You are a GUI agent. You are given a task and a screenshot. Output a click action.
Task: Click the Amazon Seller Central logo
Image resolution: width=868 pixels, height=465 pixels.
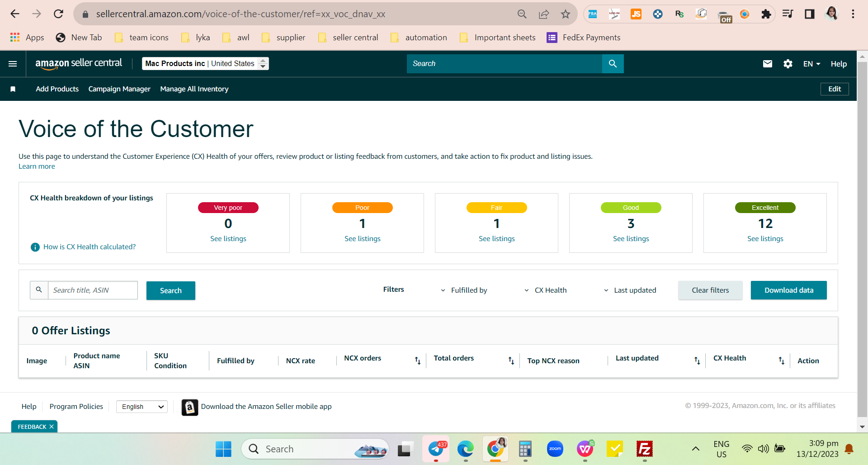point(79,64)
